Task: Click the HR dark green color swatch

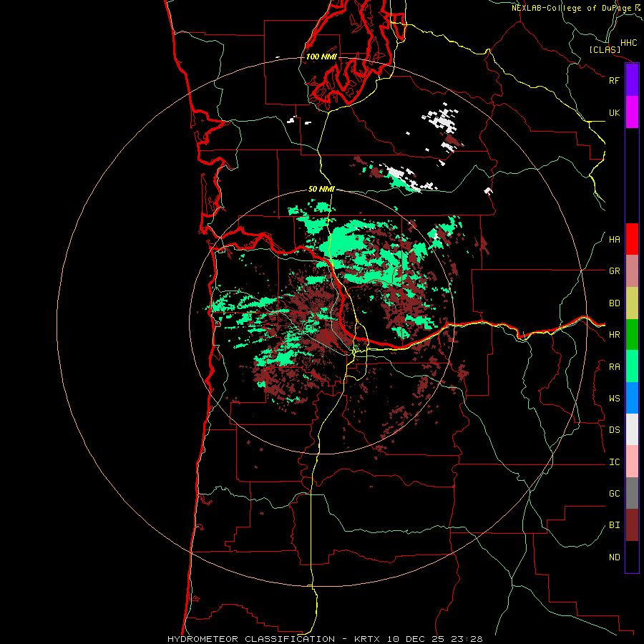Action: point(632,335)
